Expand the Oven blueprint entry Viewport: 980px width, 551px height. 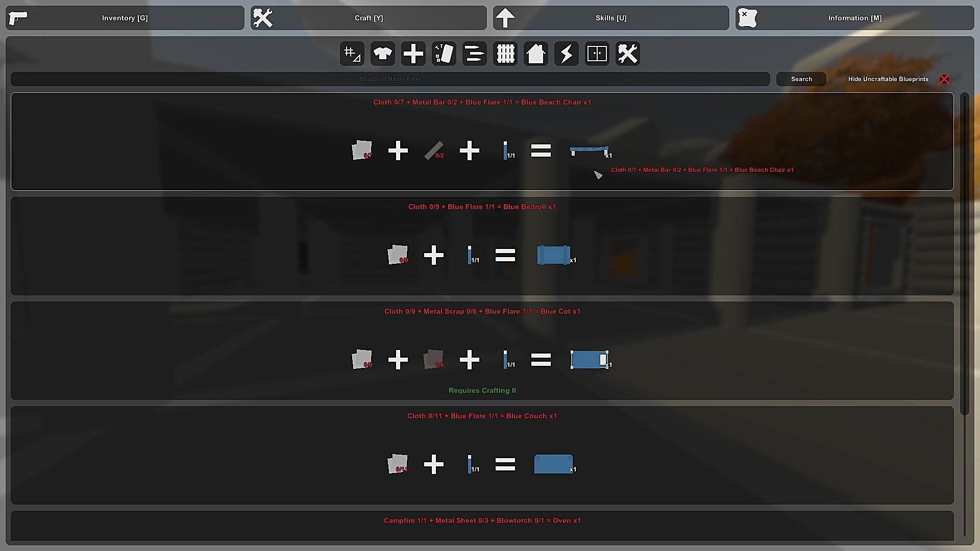(x=482, y=520)
